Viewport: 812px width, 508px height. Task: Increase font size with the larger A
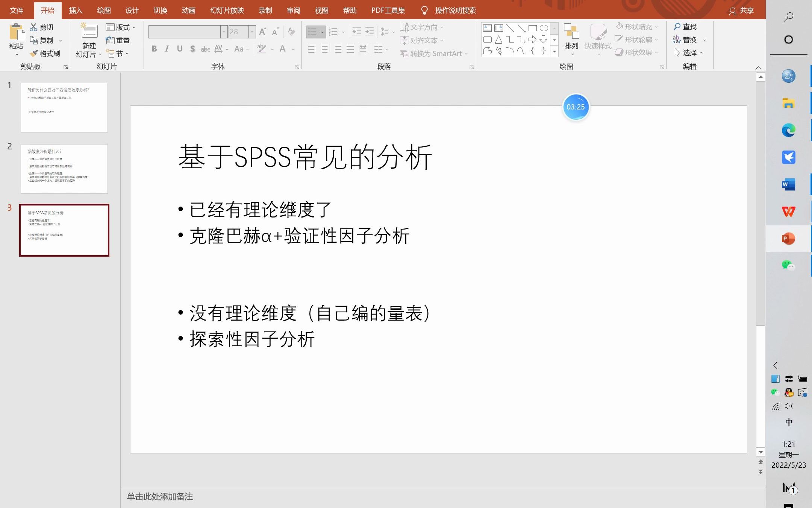point(263,32)
